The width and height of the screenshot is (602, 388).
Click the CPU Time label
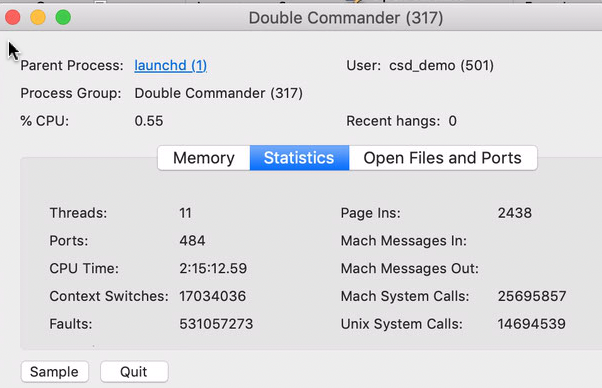[84, 268]
